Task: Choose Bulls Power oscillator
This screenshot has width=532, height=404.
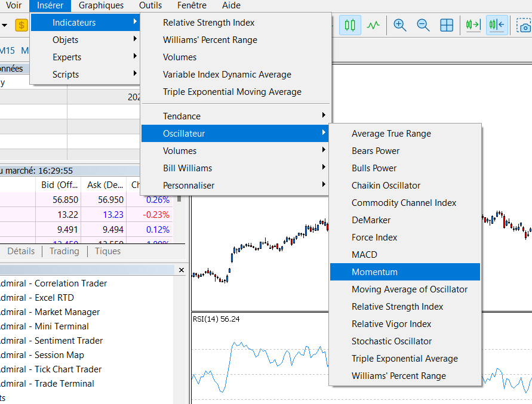Action: [x=405, y=168]
